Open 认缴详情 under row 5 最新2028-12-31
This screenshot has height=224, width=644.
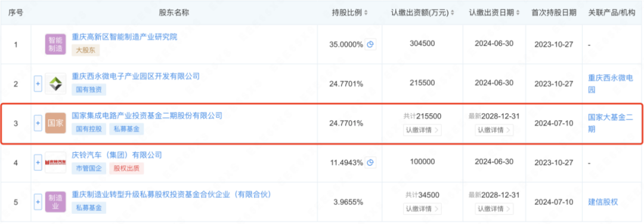click(494, 208)
